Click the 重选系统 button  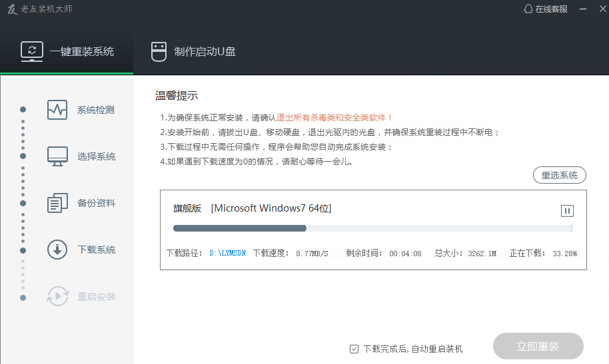[559, 175]
